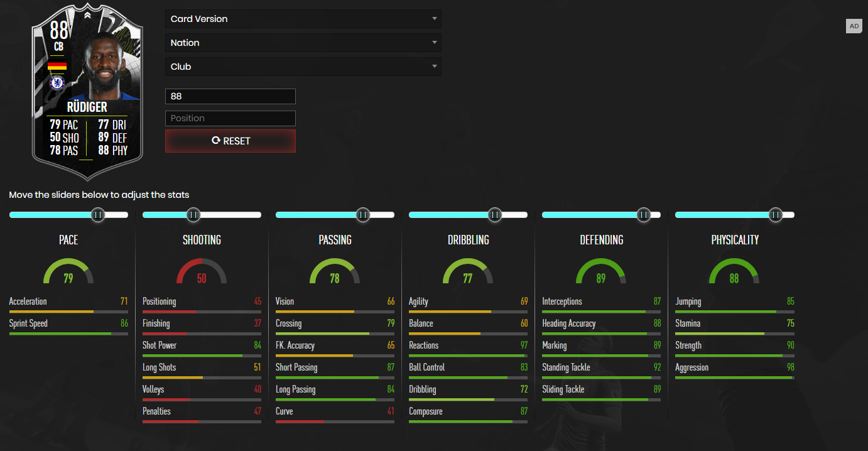Viewport: 868px width, 451px height.
Task: Click the Standing Tackle value 92
Action: [x=657, y=367]
